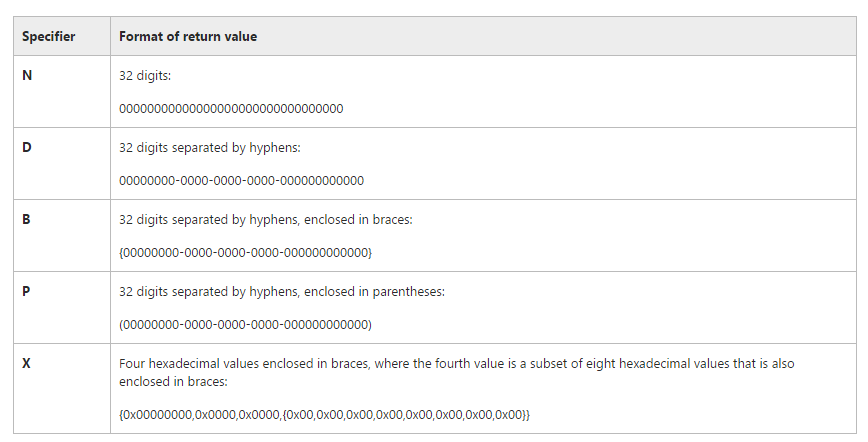Image resolution: width=868 pixels, height=442 pixels.
Task: Click the Specifier column header
Action: pyautogui.click(x=49, y=37)
